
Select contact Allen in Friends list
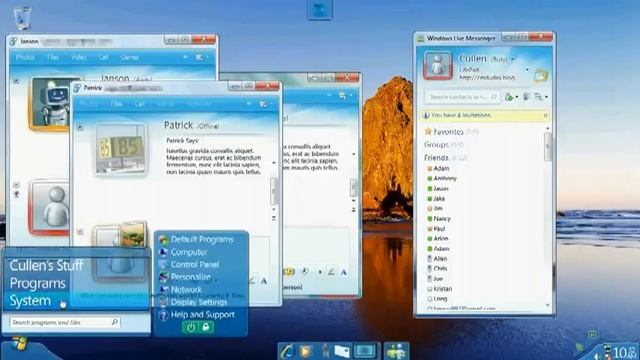point(440,259)
